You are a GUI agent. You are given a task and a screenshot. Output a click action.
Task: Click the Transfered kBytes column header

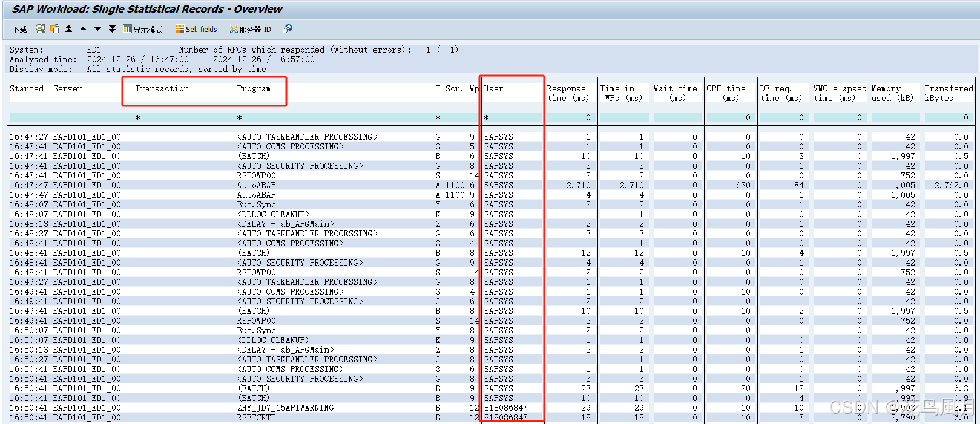click(949, 93)
